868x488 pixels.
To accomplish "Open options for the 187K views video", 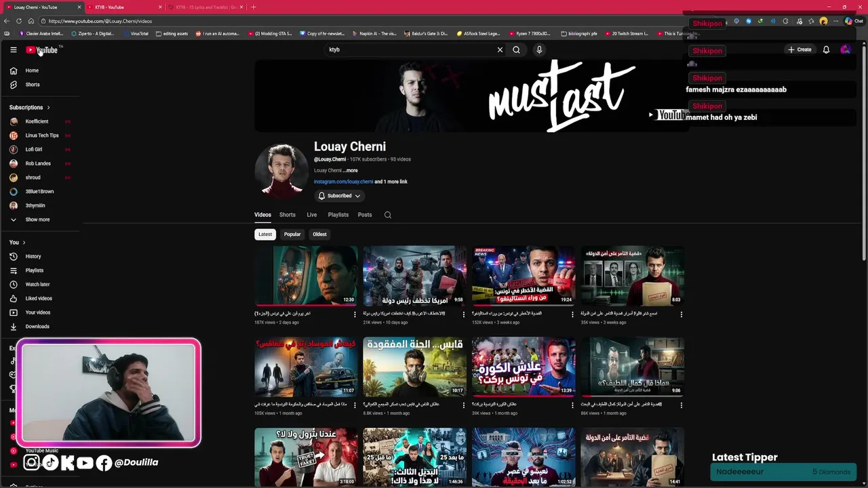I will pos(355,314).
